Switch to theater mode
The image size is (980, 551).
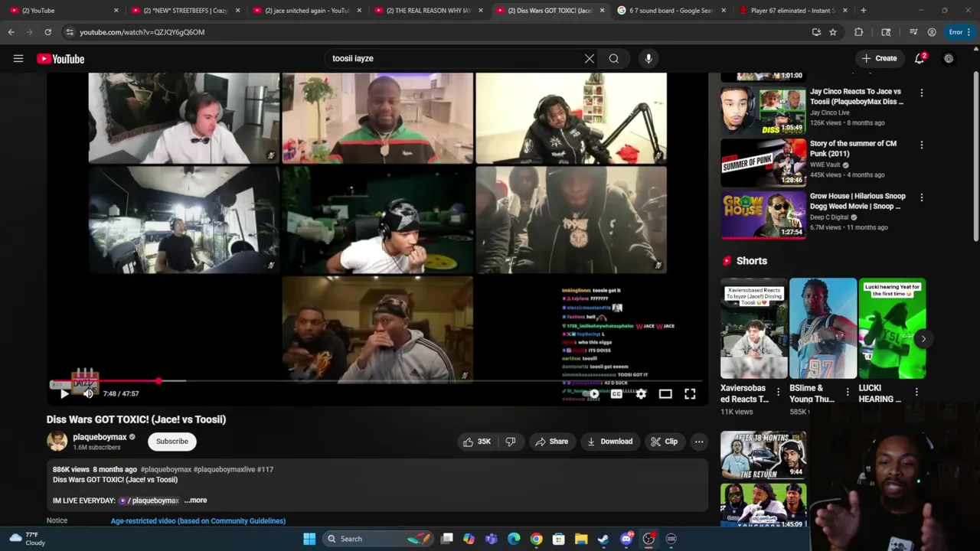(665, 394)
